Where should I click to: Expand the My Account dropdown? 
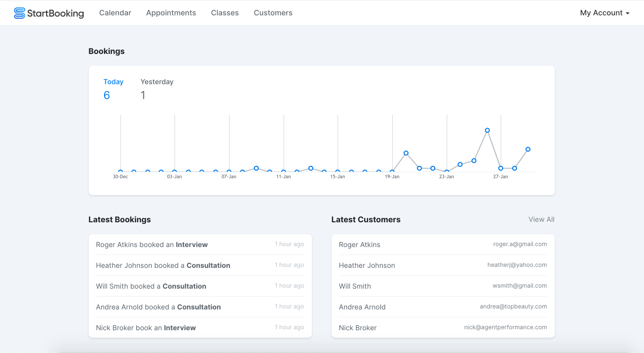tap(604, 13)
